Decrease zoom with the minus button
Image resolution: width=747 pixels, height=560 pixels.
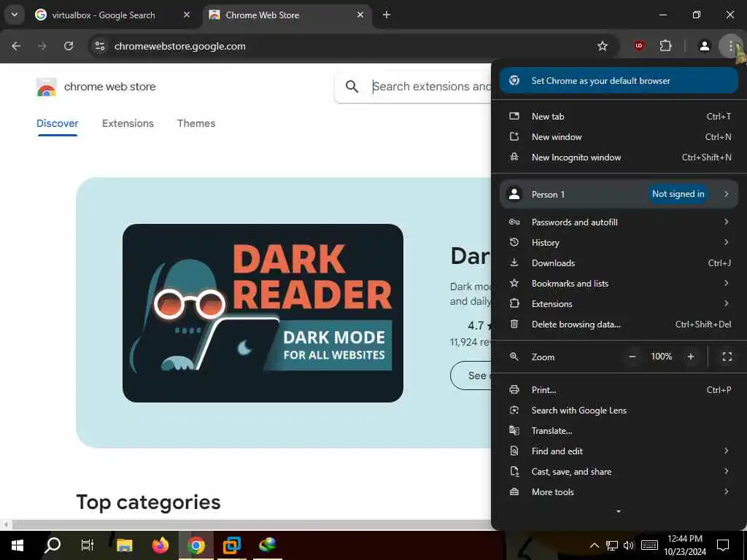632,357
